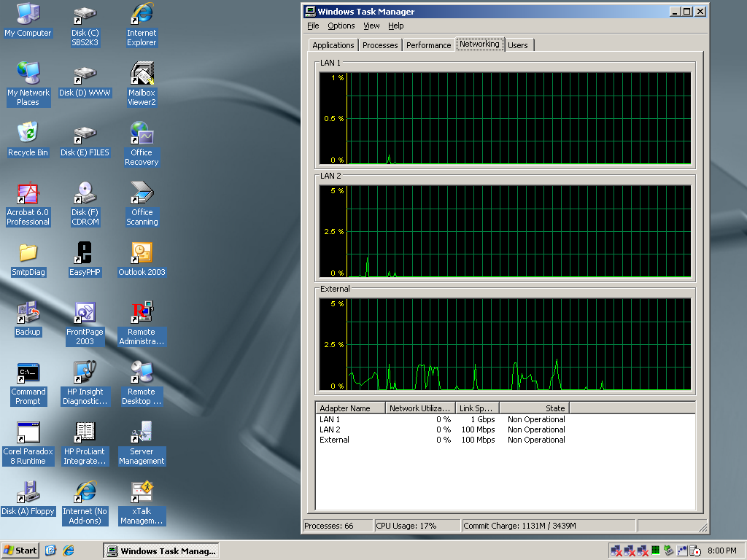This screenshot has width=747, height=560.
Task: Select My Network Places on the desktop
Action: (28, 85)
